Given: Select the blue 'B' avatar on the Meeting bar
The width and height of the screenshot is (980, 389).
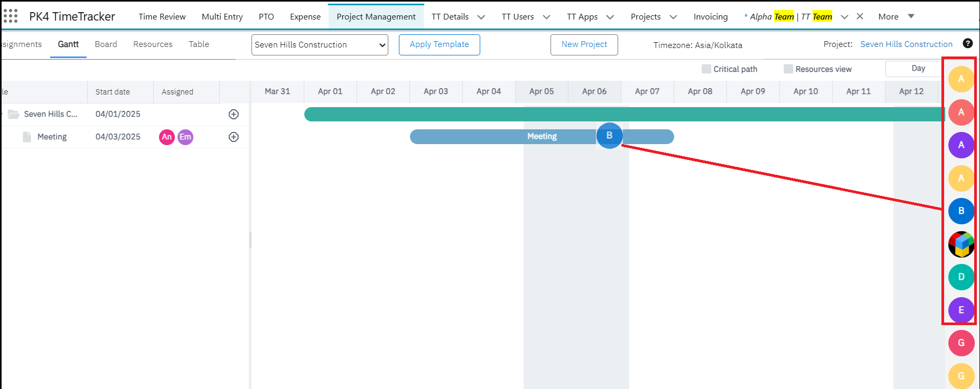Looking at the screenshot, I should [610, 136].
